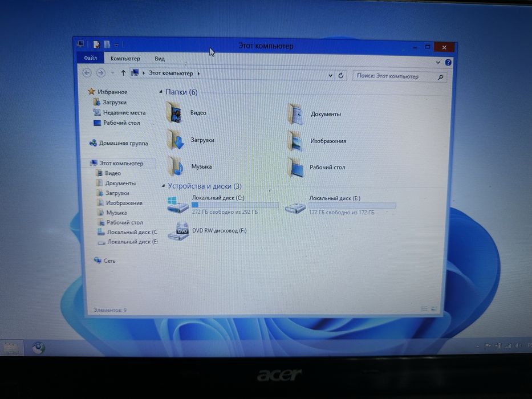This screenshot has width=532, height=399.
Task: Select Документы under Этот компьютер sidebar
Action: point(116,183)
